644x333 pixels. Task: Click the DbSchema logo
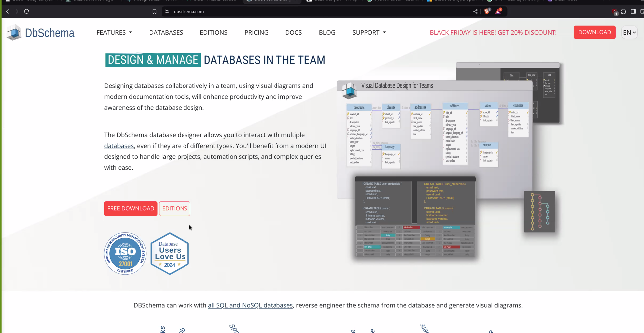pos(40,33)
